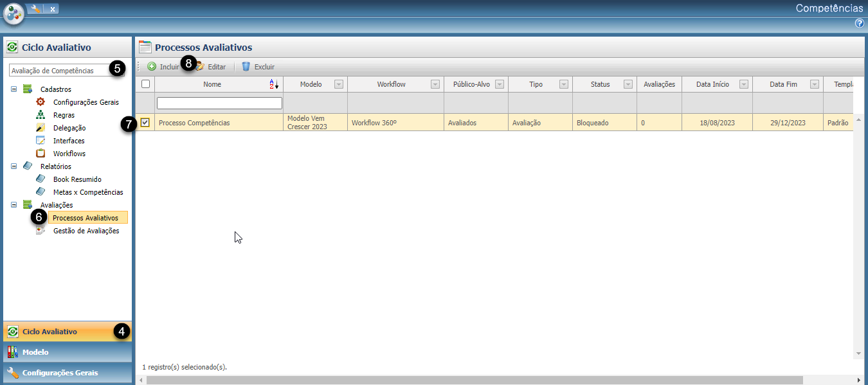Click the Editar toolbar button
The width and height of the screenshot is (868, 385).
pos(211,66)
